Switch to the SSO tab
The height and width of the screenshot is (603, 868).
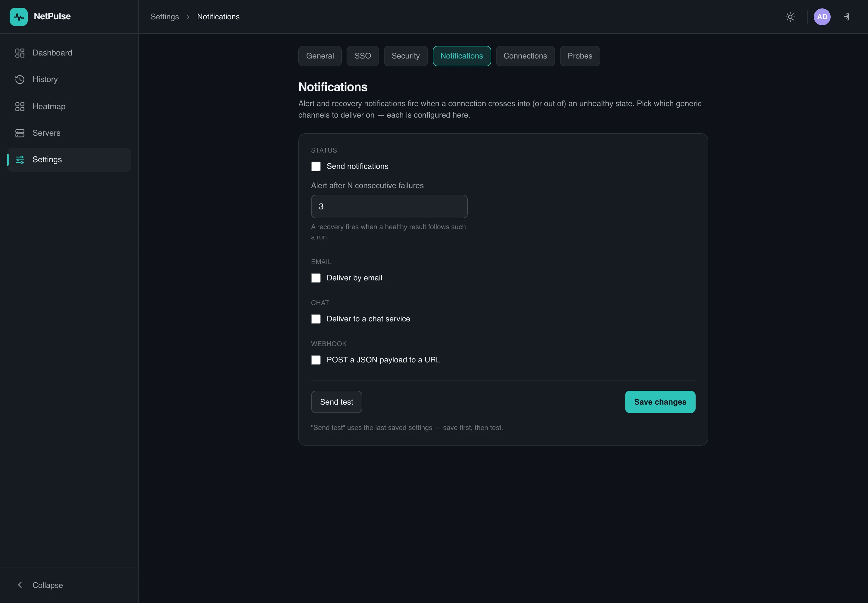coord(363,56)
